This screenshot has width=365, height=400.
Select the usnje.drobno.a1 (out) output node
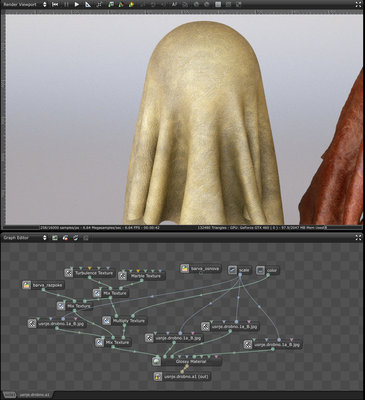(182, 377)
